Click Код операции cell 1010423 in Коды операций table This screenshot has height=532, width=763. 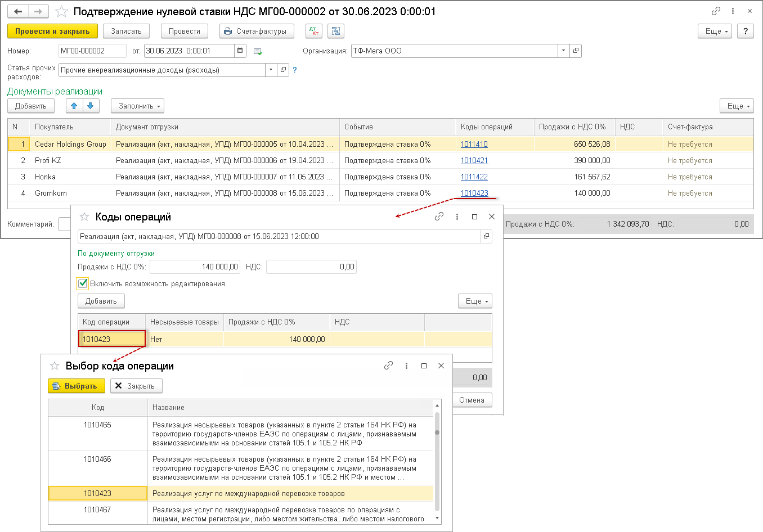[112, 339]
